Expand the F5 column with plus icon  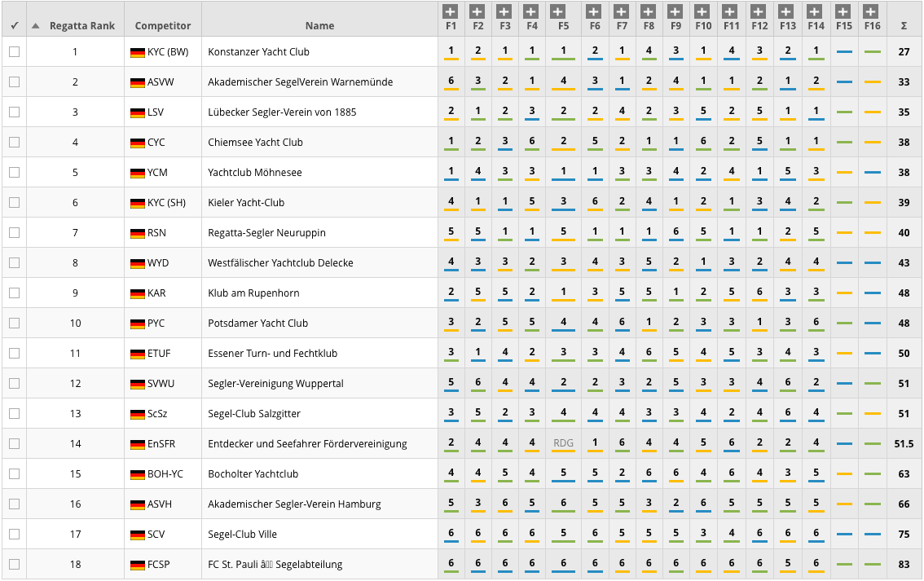pos(558,11)
